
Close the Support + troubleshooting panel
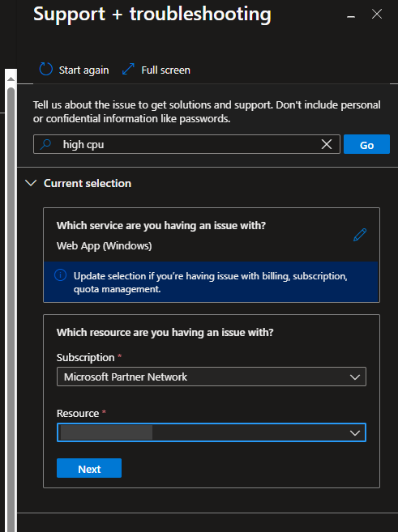(x=377, y=14)
